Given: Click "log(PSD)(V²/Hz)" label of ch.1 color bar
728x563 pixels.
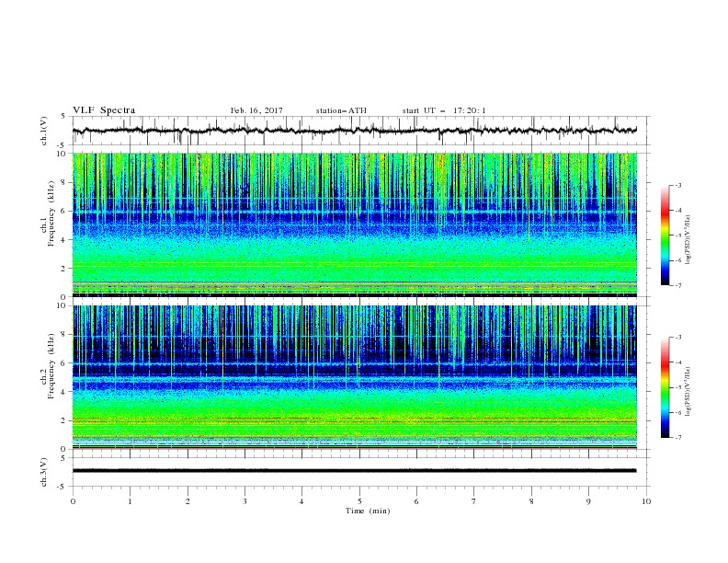Looking at the screenshot, I should [688, 240].
